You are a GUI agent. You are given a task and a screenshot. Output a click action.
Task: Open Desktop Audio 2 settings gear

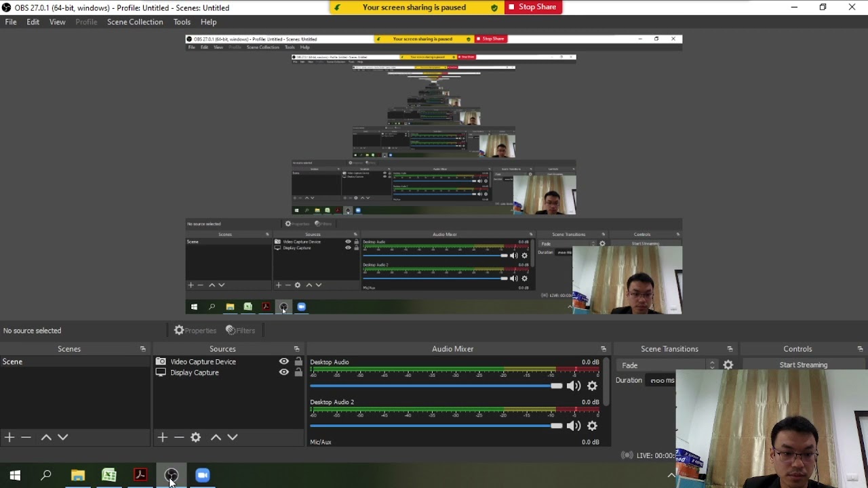coord(592,426)
